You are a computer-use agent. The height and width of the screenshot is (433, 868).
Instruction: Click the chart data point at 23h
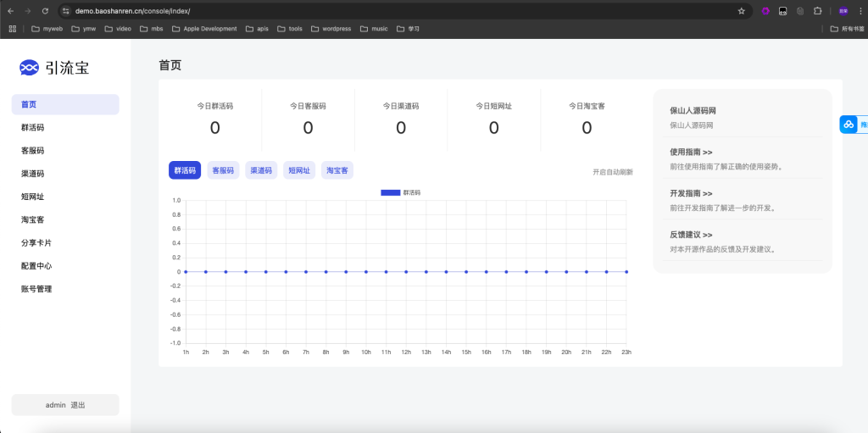626,272
